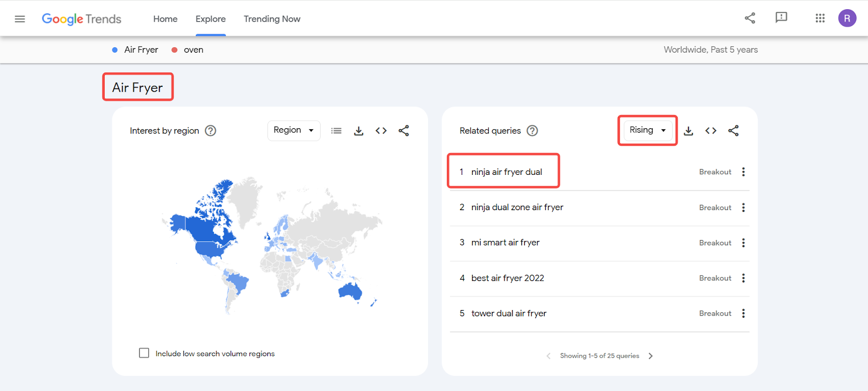Open more options for tower dual air fryer

pos(743,313)
